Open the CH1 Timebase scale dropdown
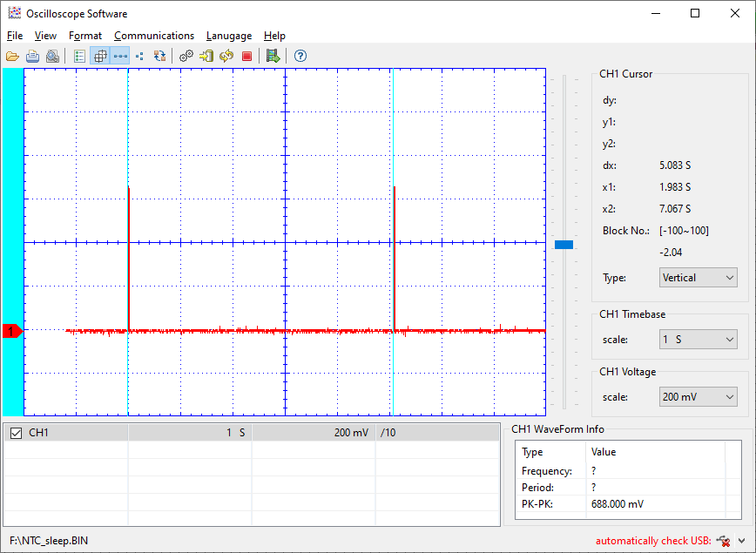This screenshot has height=553, width=756. [698, 340]
